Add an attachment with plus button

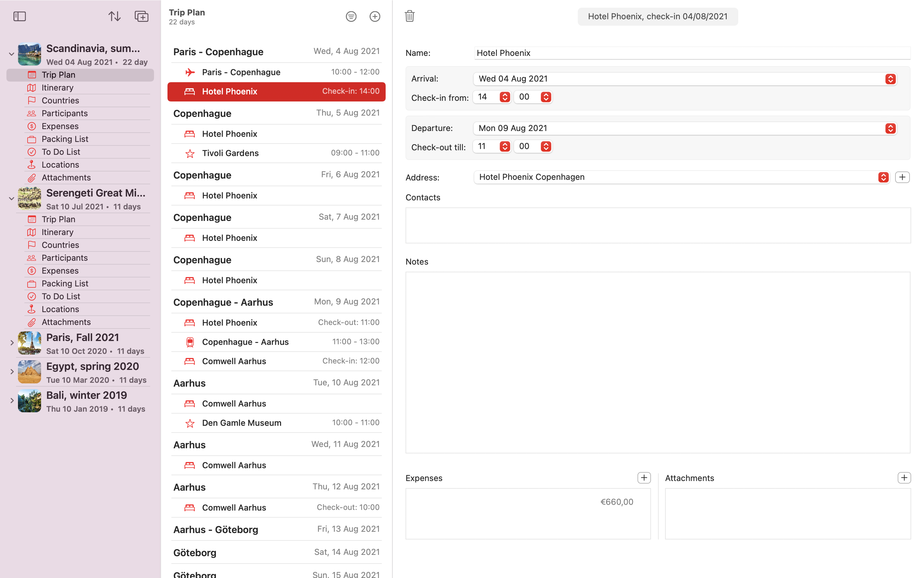[x=904, y=478]
